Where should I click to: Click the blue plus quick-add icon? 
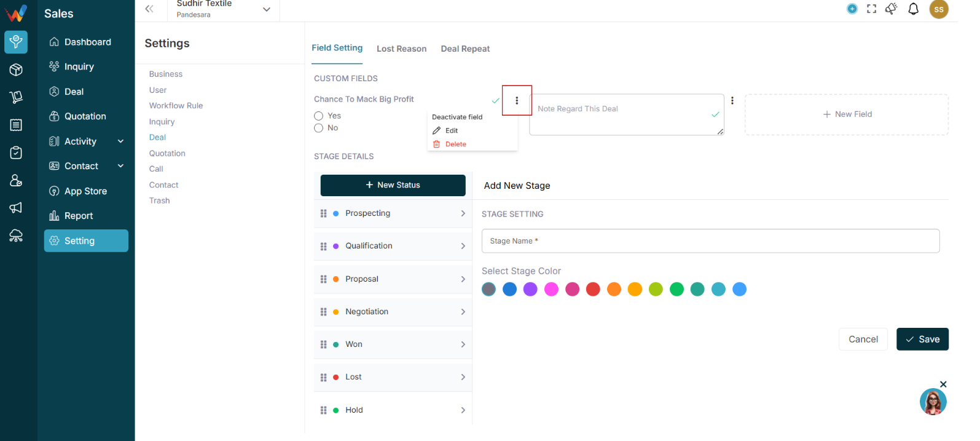click(852, 9)
